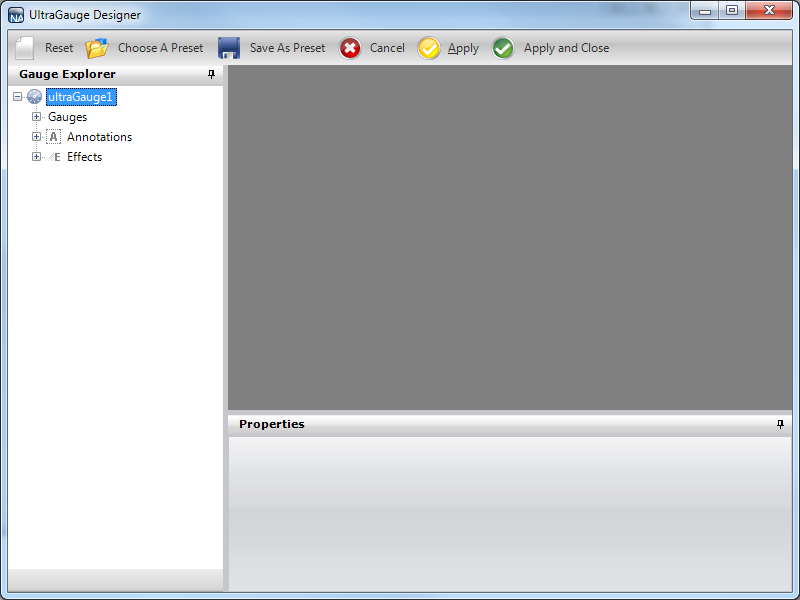Select the ultraGauge1 gauge icon in tree
The width and height of the screenshot is (800, 600).
(35, 97)
